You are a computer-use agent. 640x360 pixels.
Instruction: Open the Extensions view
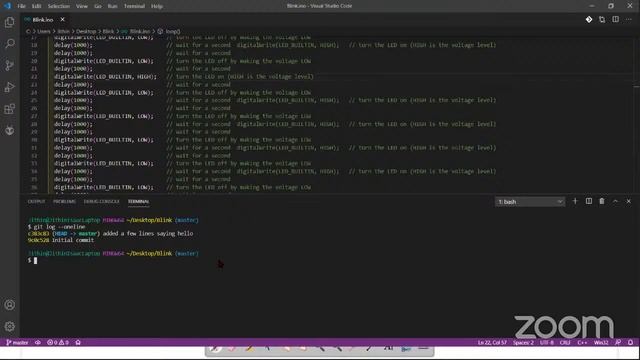pos(10,109)
